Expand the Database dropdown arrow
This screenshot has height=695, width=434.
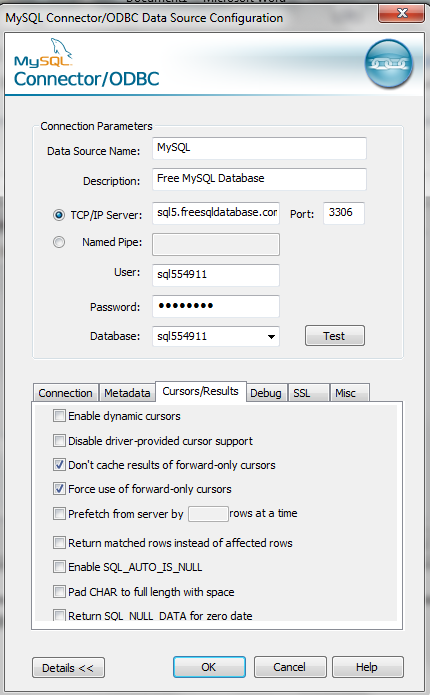pyautogui.click(x=271, y=337)
